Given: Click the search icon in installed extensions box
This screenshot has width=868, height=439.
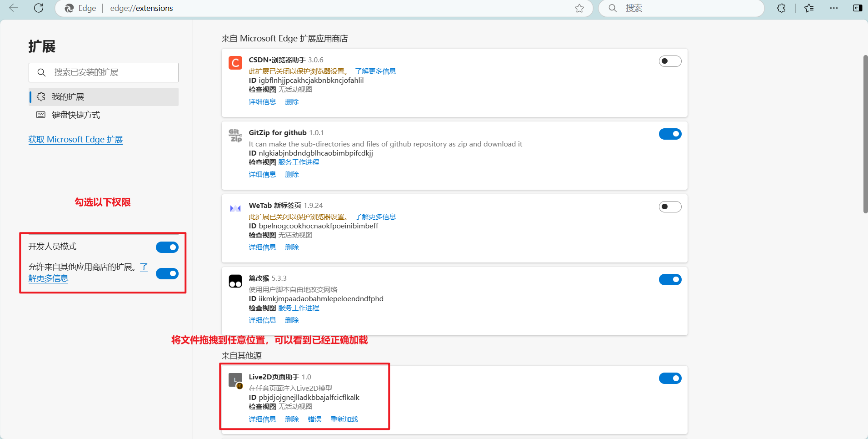Looking at the screenshot, I should pos(41,72).
